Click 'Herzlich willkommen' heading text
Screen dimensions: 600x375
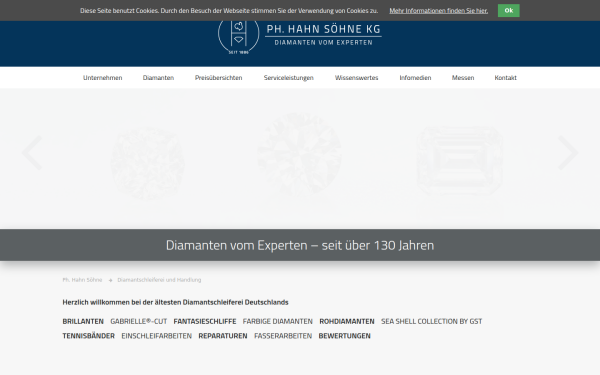[175, 302]
